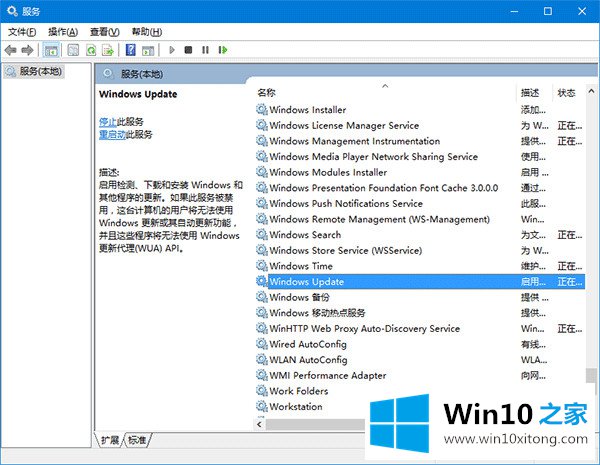Viewport: 600px width, 465px height.
Task: Open the 文件(F) menu
Action: [x=22, y=32]
